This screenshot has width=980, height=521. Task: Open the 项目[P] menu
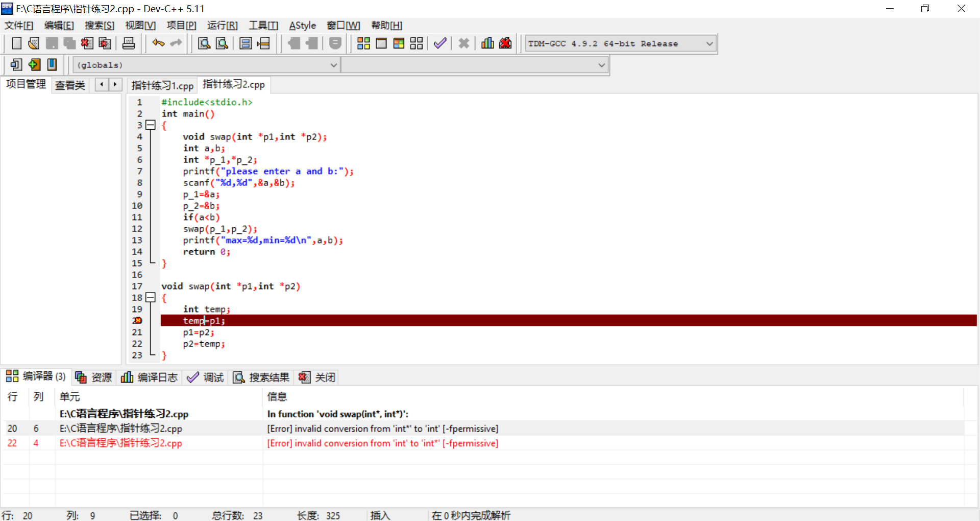[x=181, y=26]
